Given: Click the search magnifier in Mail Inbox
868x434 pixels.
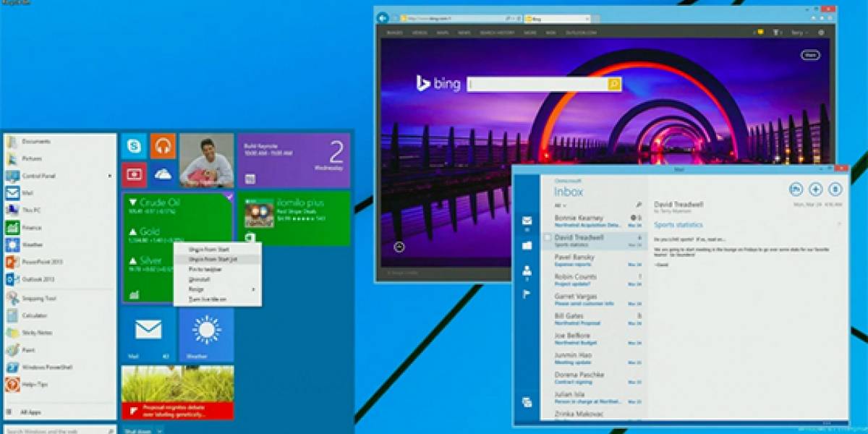Looking at the screenshot, I should click(x=639, y=205).
